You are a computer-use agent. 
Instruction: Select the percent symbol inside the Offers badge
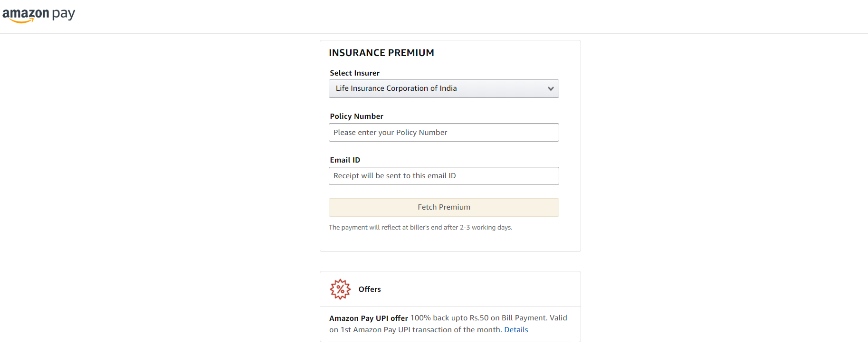pos(340,289)
